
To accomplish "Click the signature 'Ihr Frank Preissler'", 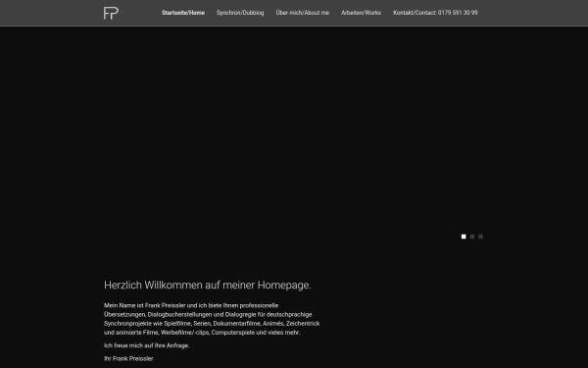I will click(x=128, y=358).
